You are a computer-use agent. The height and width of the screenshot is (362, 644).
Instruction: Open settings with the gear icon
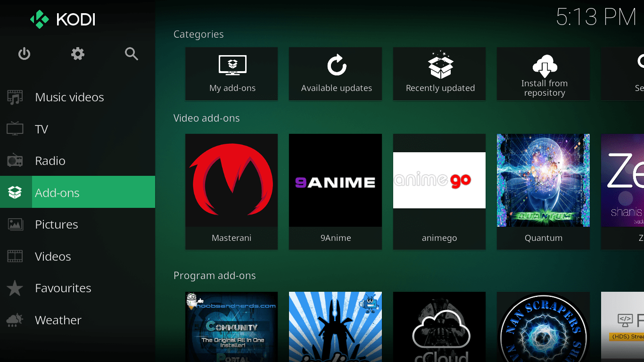point(78,54)
